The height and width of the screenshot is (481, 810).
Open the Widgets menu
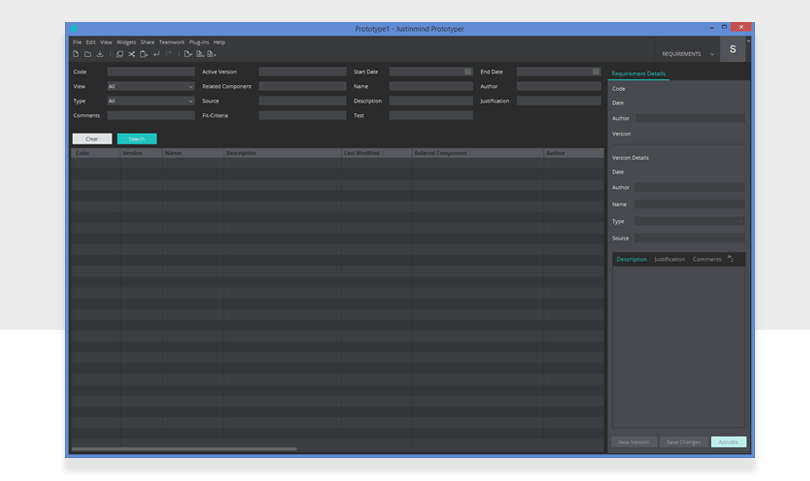[126, 42]
